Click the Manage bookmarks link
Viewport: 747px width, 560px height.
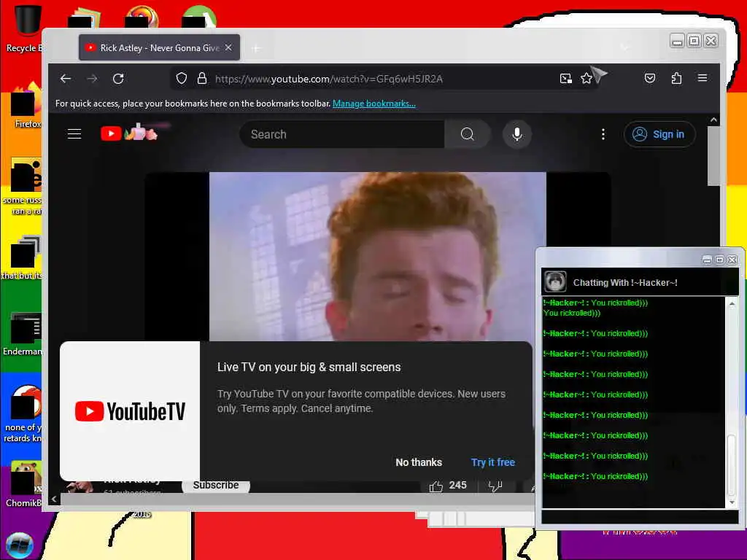[x=374, y=104]
